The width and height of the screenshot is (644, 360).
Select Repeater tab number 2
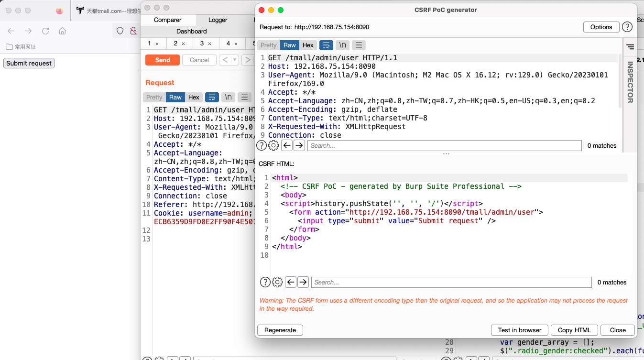click(x=176, y=43)
